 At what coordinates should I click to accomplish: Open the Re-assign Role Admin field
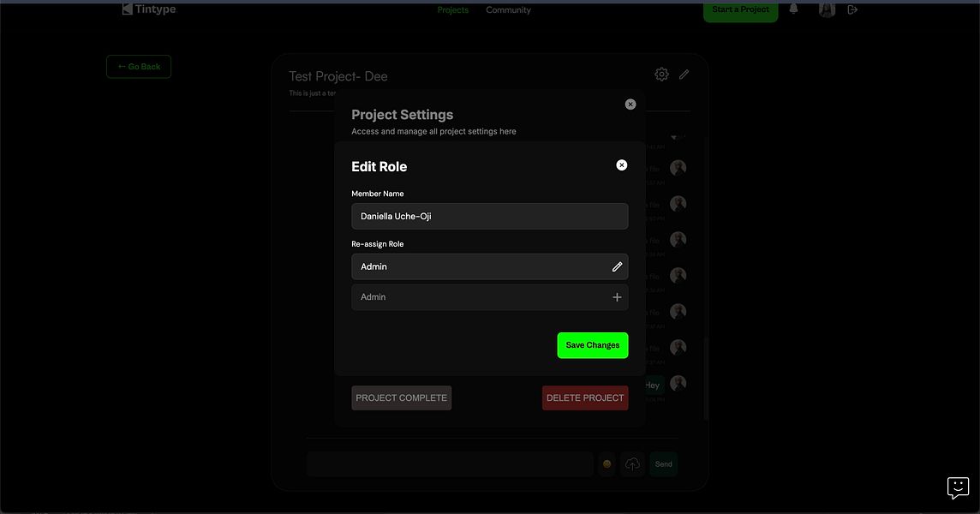coord(489,267)
